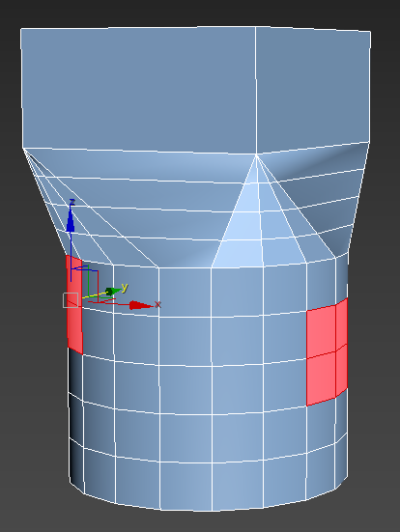Click the lower large red polygon on cylinder's right
This screenshot has height=532, width=400.
(321, 378)
